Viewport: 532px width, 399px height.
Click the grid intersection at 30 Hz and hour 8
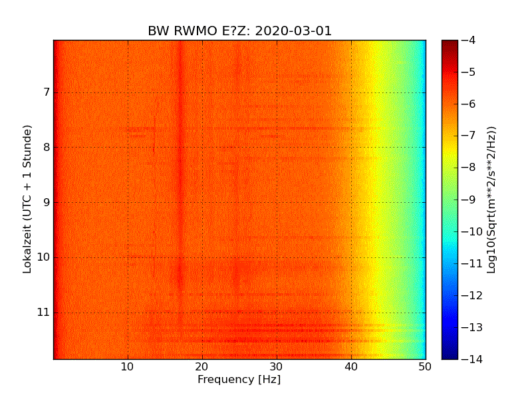[277, 147]
